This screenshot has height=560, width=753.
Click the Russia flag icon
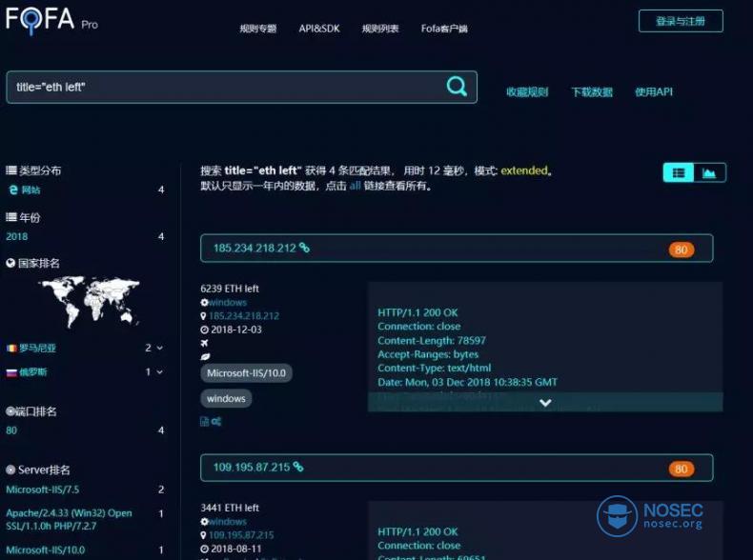point(11,371)
